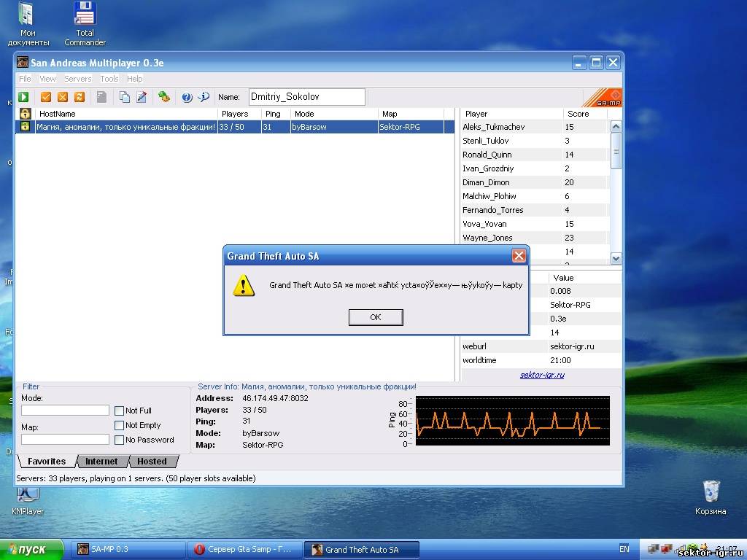Click OK in the Grand Theft Auto SA dialog
The height and width of the screenshot is (560, 747).
[x=376, y=317]
